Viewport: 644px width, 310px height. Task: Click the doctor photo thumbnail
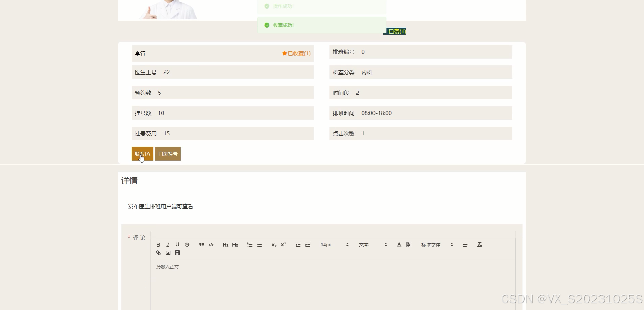(168, 10)
